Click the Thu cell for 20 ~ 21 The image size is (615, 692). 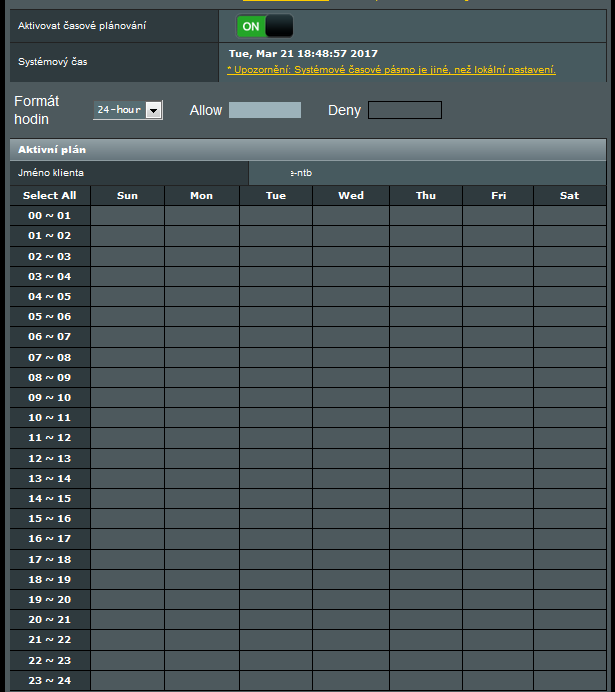[426, 620]
